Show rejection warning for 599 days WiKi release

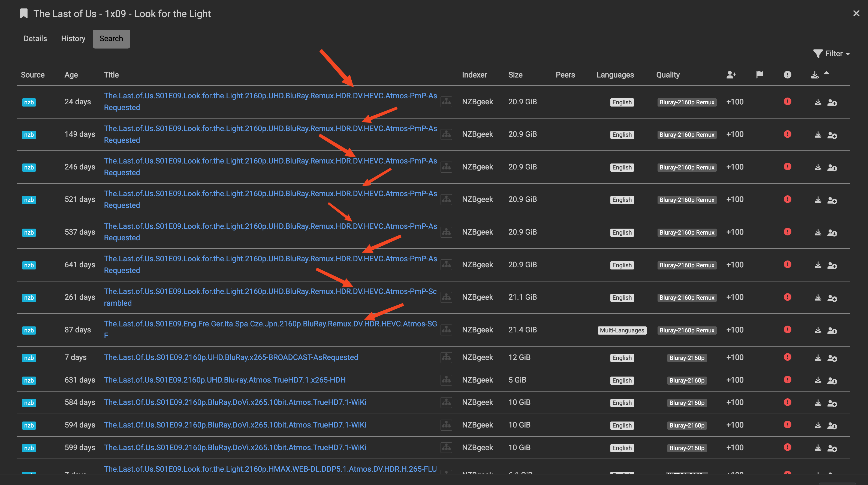coord(787,447)
